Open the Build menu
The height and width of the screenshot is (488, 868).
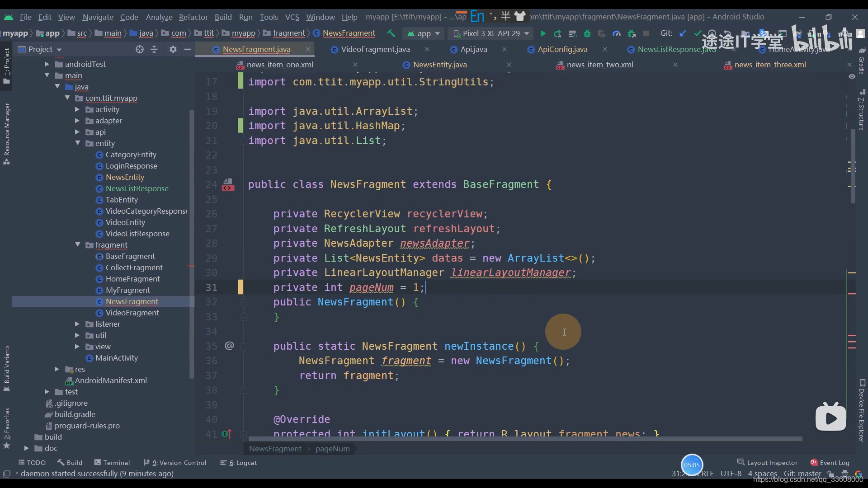point(223,17)
